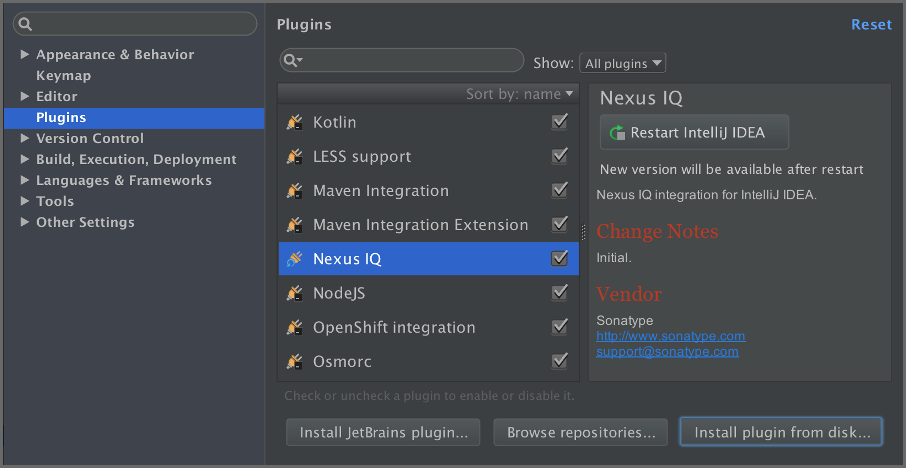Viewport: 906px width, 468px height.
Task: Uncheck the Osmorc plugin
Action: point(559,361)
